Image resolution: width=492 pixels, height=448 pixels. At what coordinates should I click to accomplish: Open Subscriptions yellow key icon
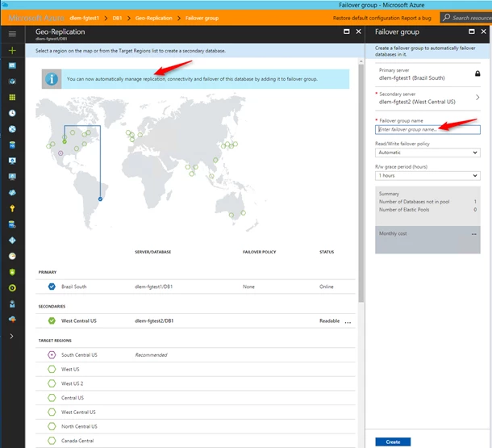point(12,208)
